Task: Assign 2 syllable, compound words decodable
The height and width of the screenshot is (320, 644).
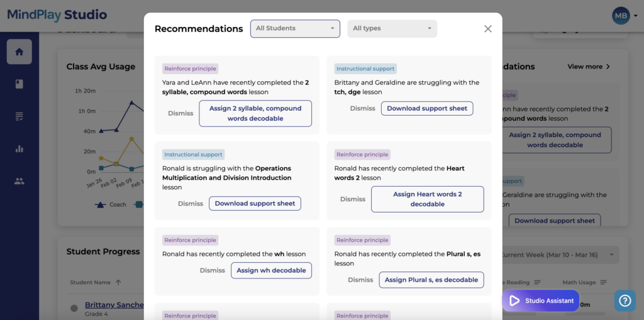Action: click(x=255, y=113)
